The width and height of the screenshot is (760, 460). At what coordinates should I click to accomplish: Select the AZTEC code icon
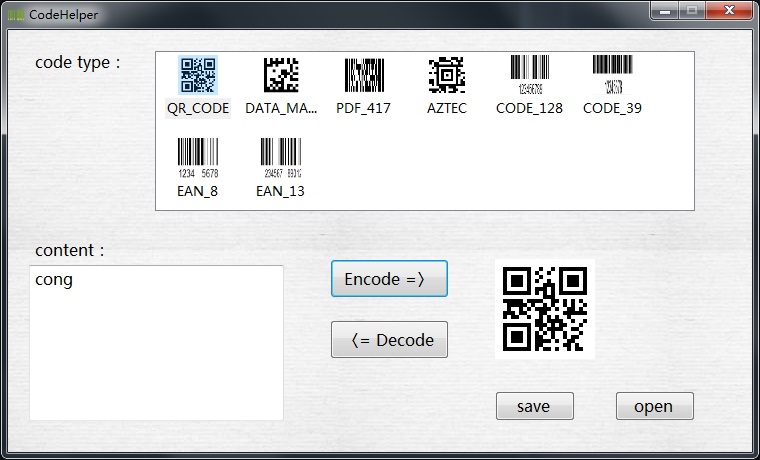click(447, 75)
